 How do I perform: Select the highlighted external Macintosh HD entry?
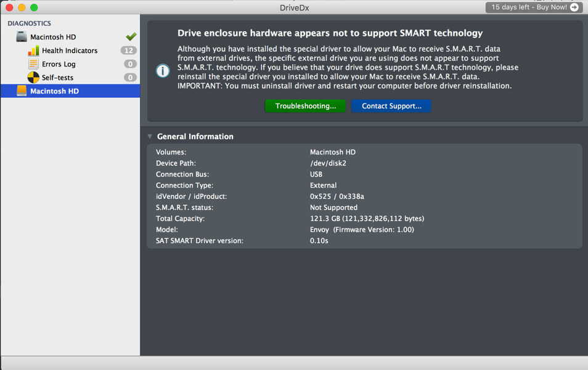click(x=70, y=91)
